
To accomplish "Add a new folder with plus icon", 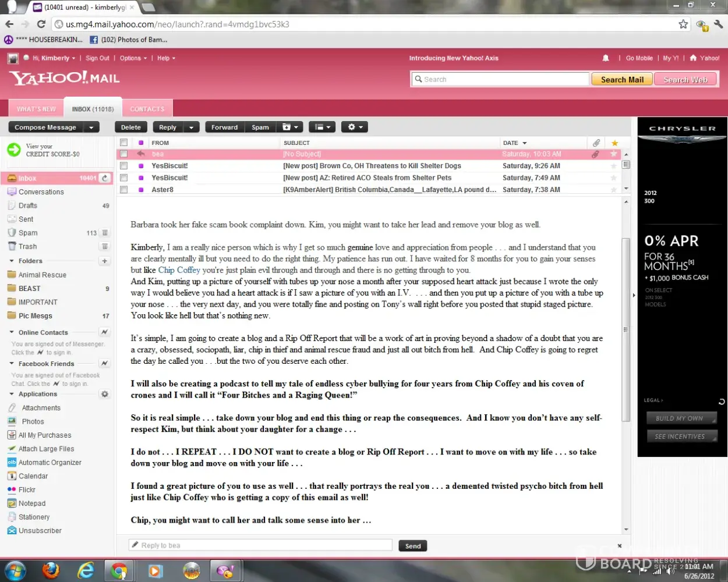I will (105, 261).
